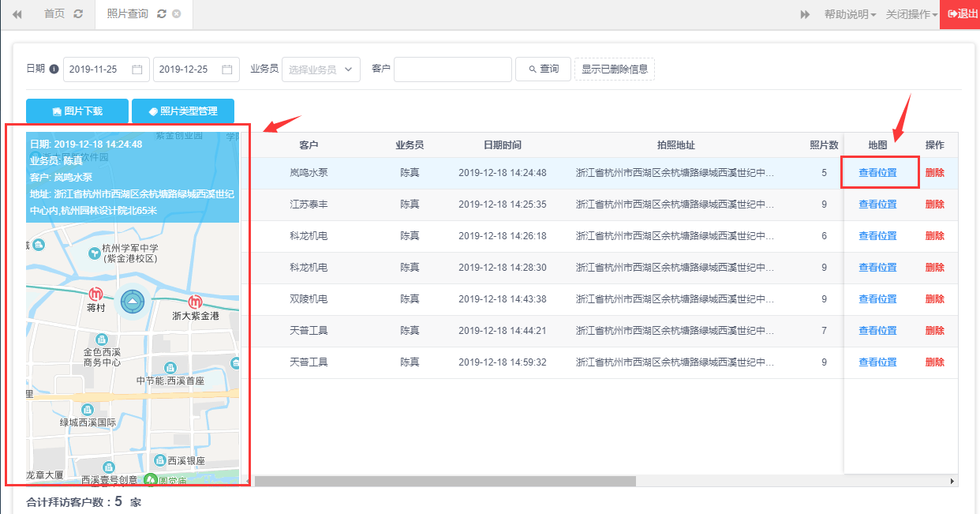Click the 日期时间 column header
980x514 pixels.
point(502,145)
